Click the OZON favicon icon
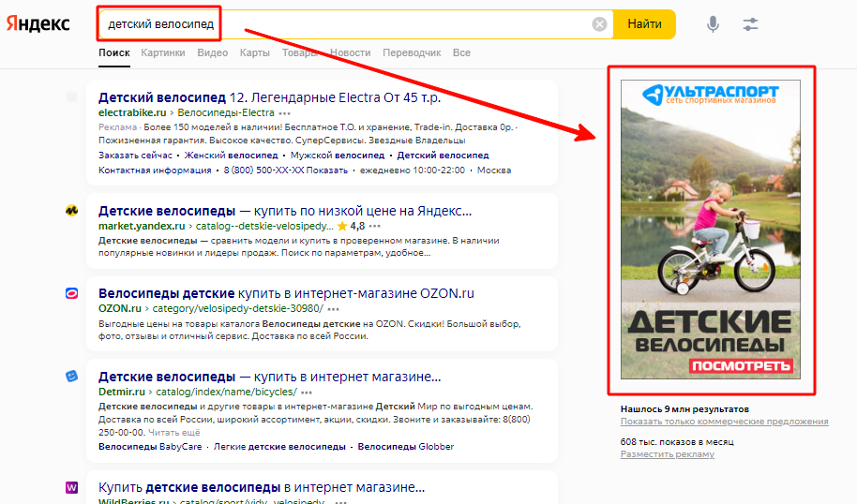Viewport: 857px width, 504px height. (72, 293)
